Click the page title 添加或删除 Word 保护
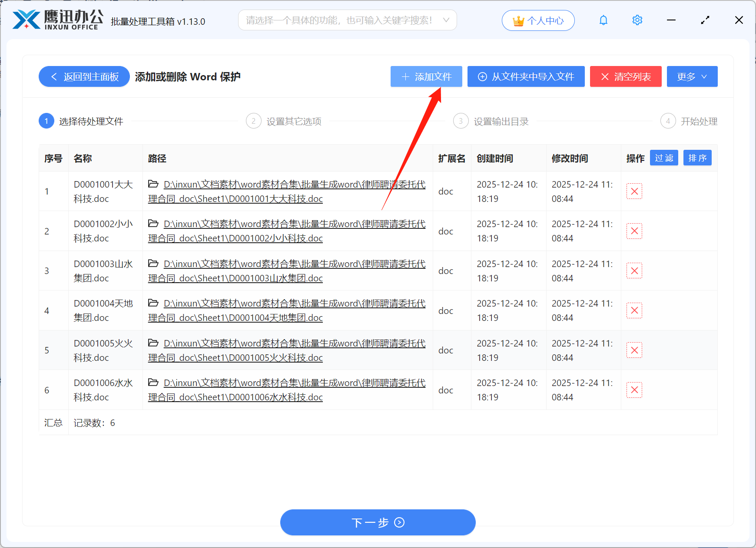Image resolution: width=756 pixels, height=548 pixels. click(x=188, y=77)
